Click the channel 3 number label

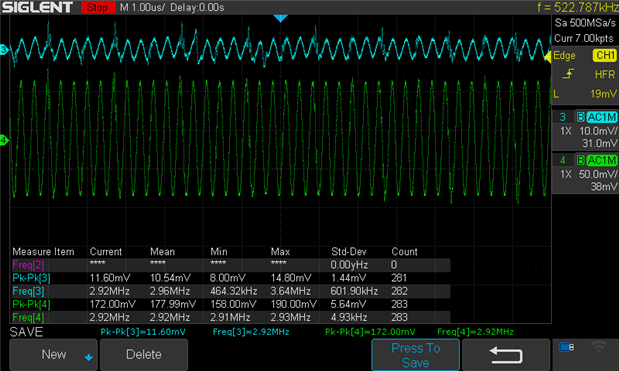(563, 117)
